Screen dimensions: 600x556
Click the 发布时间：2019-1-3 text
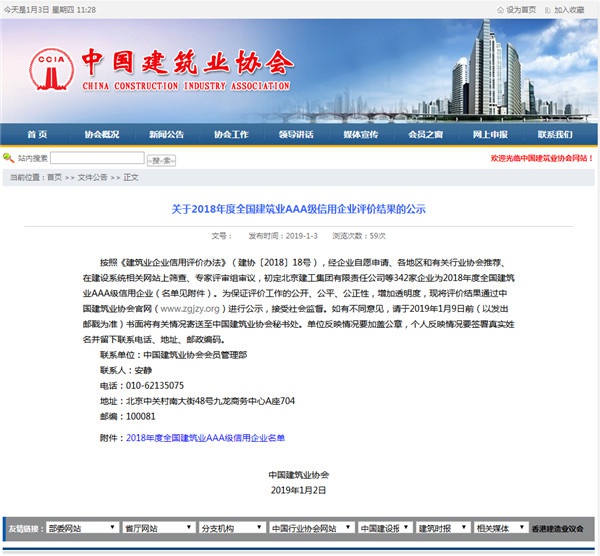(x=283, y=236)
